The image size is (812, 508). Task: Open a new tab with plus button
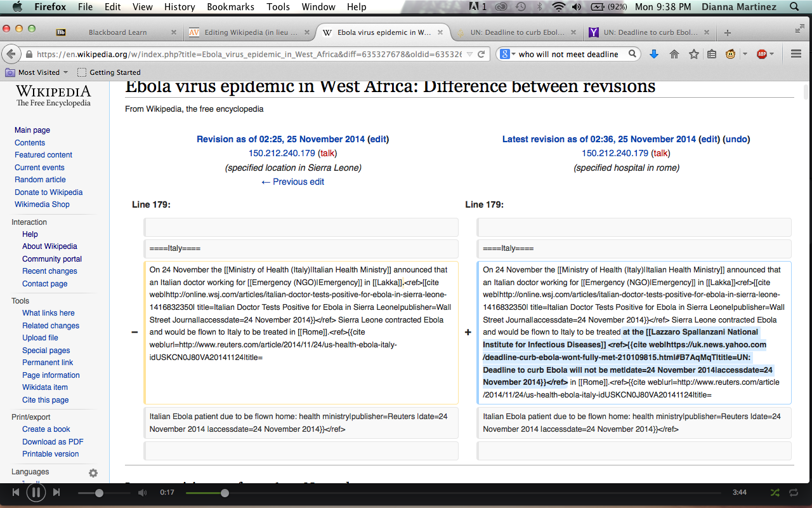tap(727, 32)
